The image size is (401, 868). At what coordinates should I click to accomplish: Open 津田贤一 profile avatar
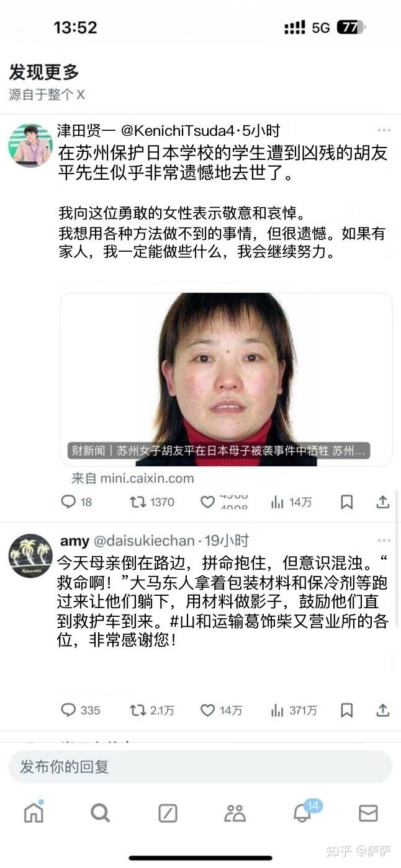[x=30, y=146]
